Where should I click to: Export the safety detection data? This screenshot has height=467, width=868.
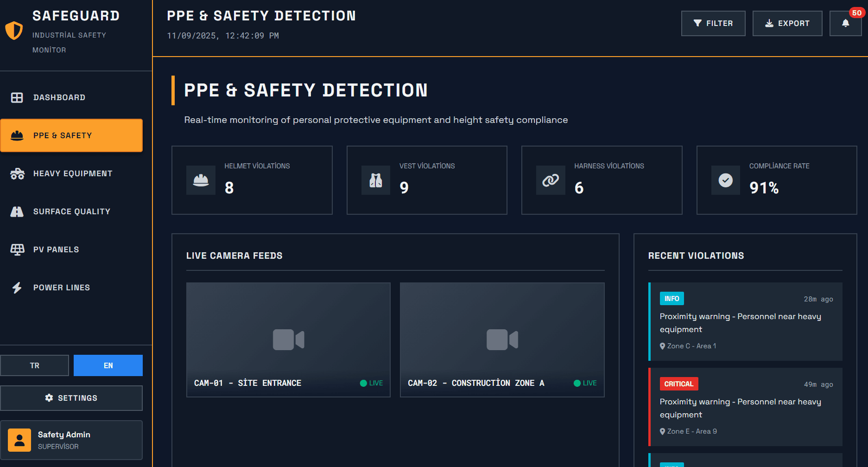787,23
